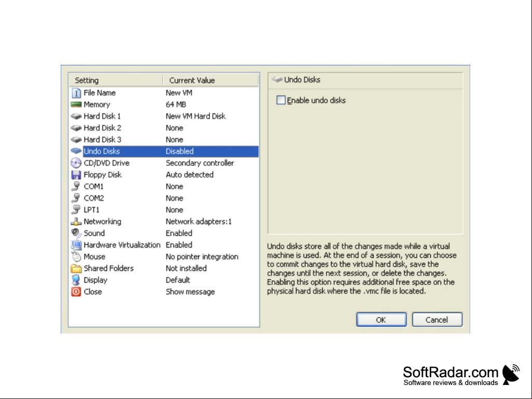Select the Close setting label

tap(93, 292)
